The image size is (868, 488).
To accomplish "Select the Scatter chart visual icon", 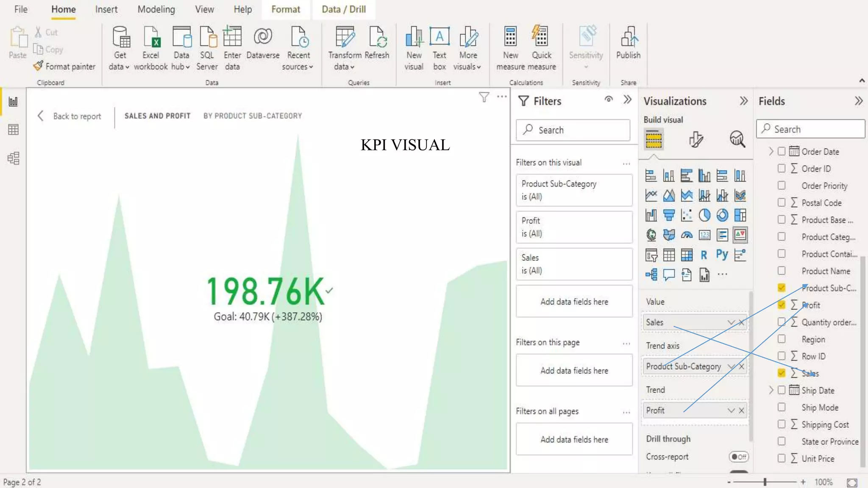I will pos(687,215).
